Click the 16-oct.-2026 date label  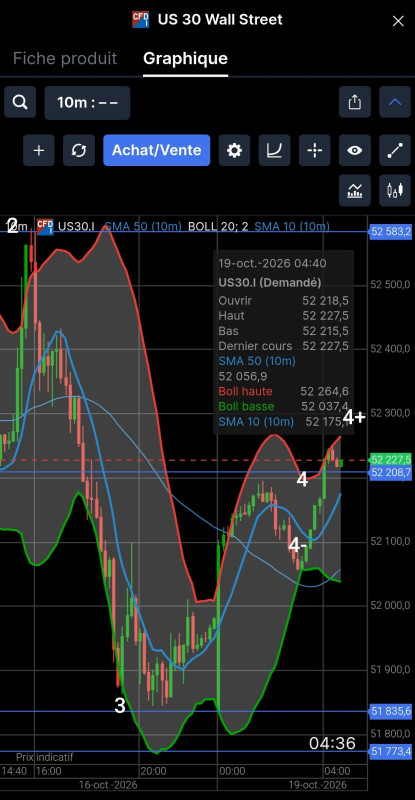(x=108, y=785)
